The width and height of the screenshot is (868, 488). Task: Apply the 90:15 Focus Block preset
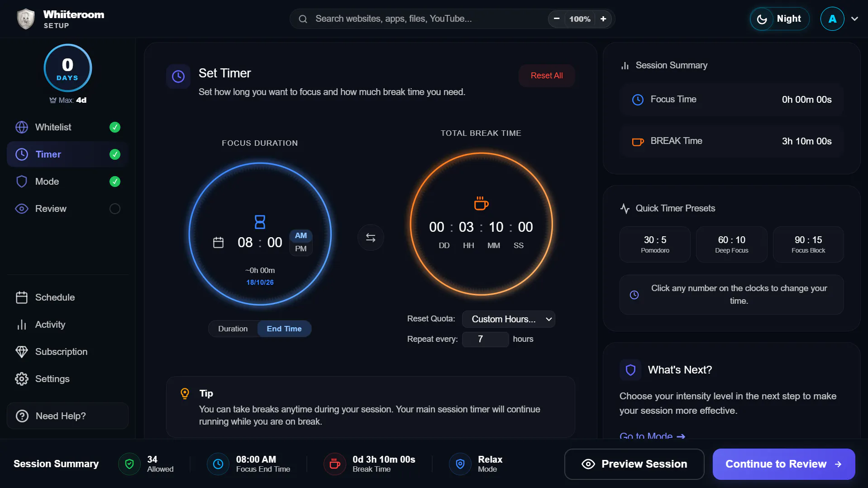808,244
